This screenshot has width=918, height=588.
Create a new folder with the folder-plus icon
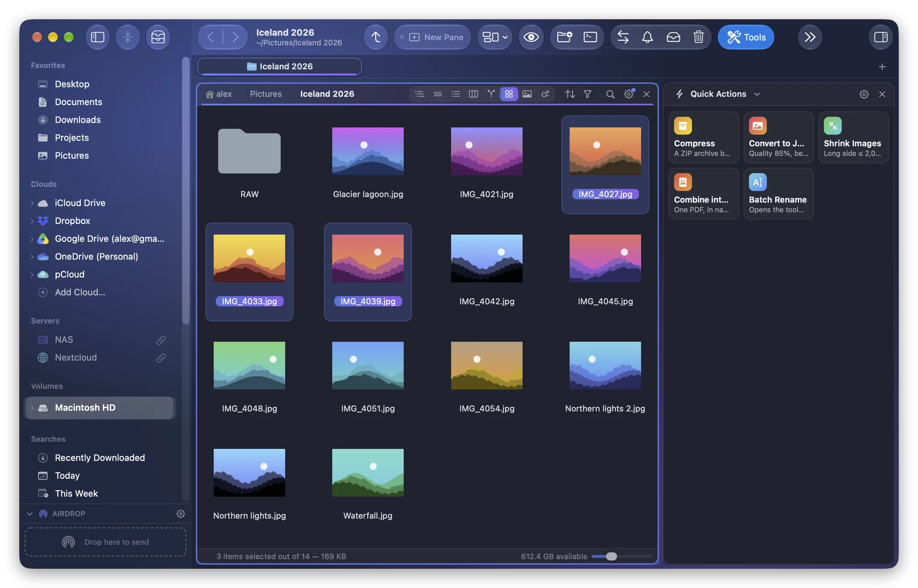tap(564, 37)
